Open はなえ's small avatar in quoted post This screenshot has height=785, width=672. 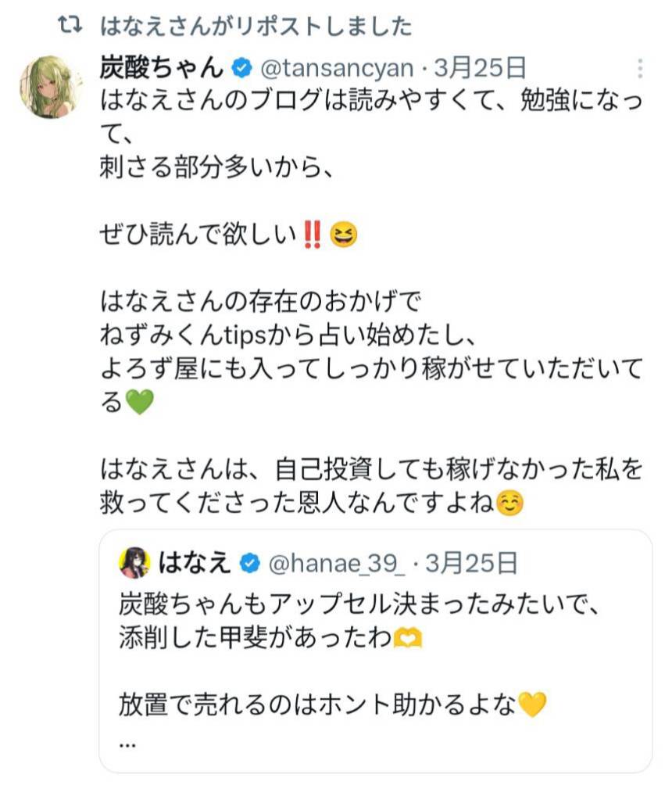point(134,562)
